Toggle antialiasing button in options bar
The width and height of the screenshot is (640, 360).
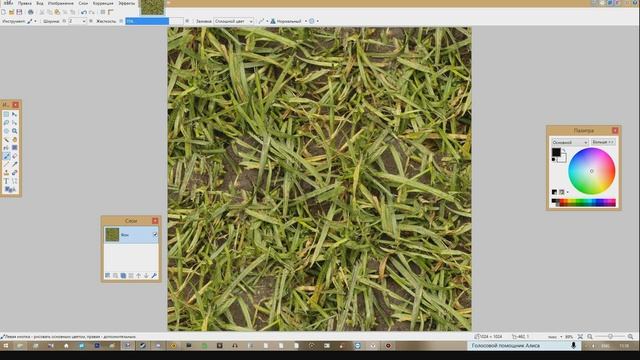261,21
